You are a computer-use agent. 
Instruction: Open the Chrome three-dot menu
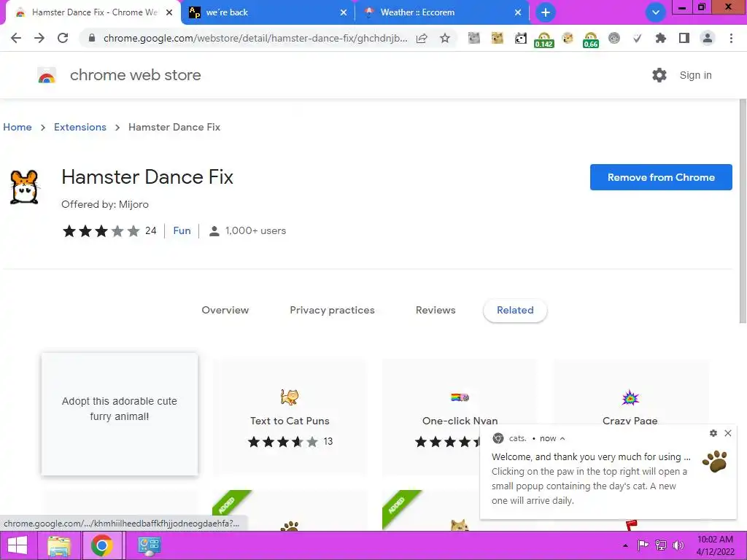pos(731,38)
